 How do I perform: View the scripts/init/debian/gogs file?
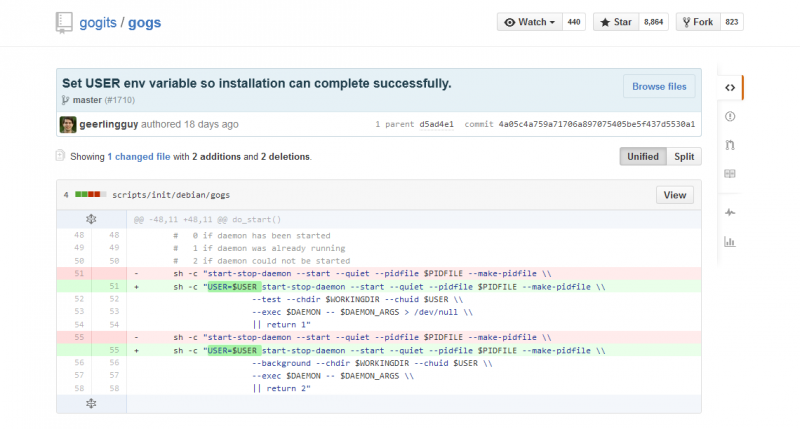point(674,195)
